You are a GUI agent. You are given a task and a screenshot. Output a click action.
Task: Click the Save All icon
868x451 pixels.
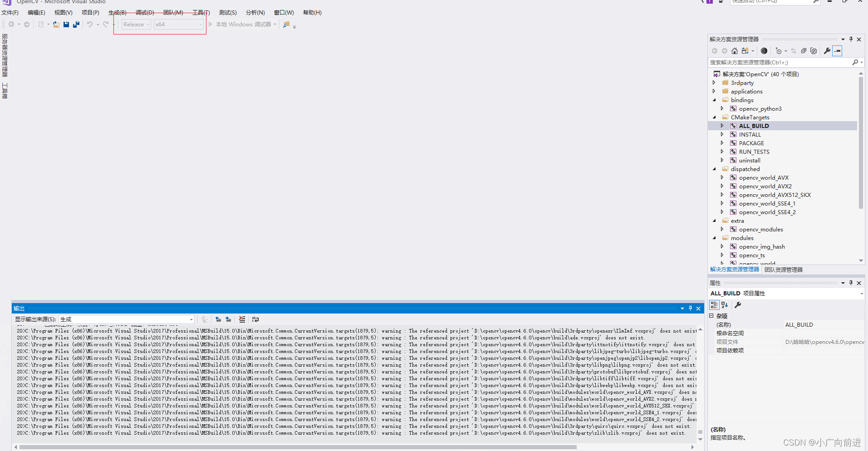(76, 25)
